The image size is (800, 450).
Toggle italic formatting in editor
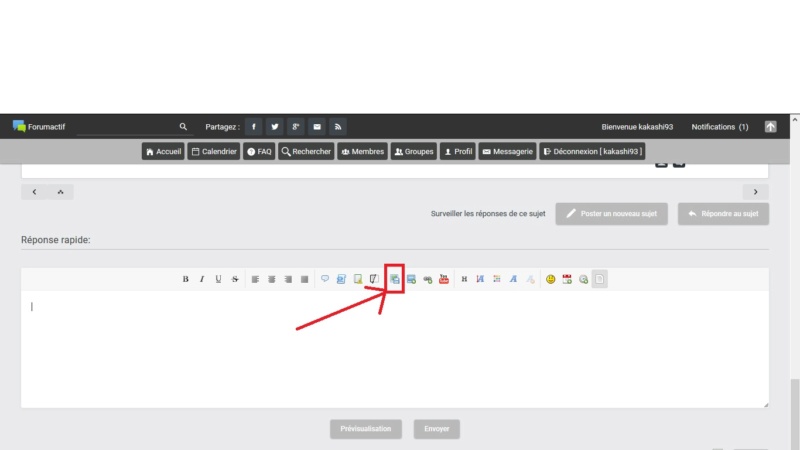point(202,279)
